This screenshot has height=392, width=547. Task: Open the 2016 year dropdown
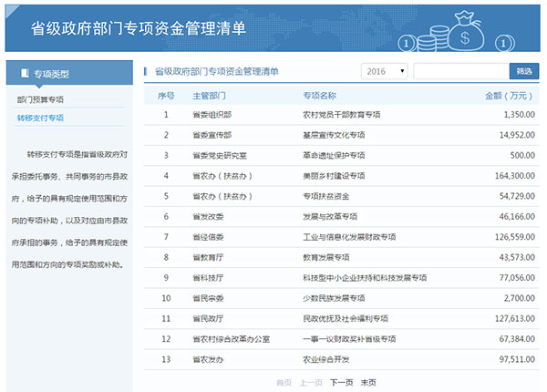pyautogui.click(x=385, y=71)
